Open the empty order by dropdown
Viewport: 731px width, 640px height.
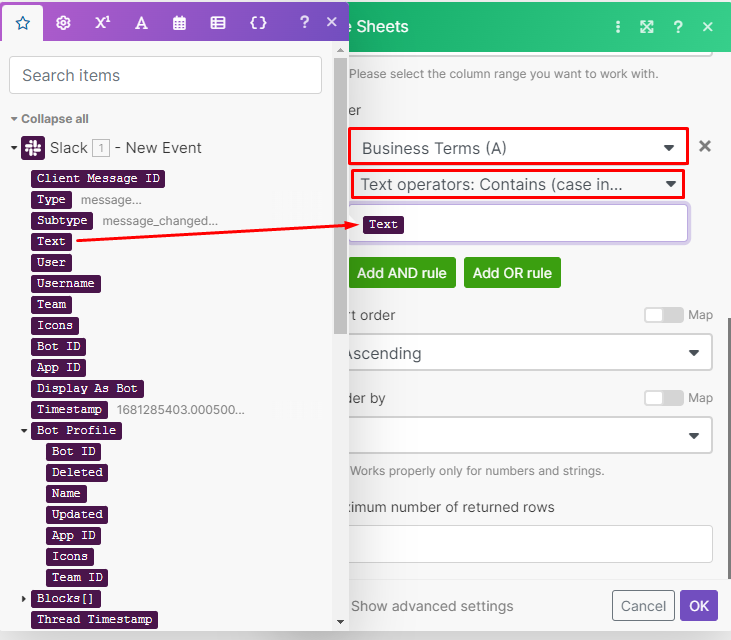point(530,435)
